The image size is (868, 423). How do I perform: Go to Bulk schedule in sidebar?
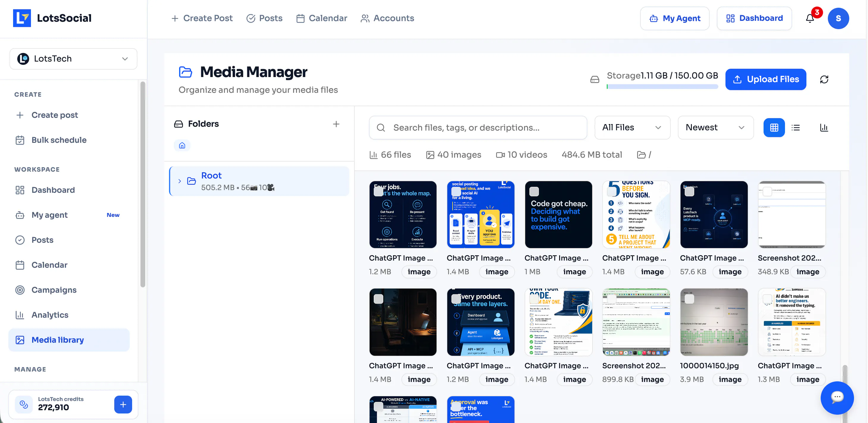click(69, 140)
